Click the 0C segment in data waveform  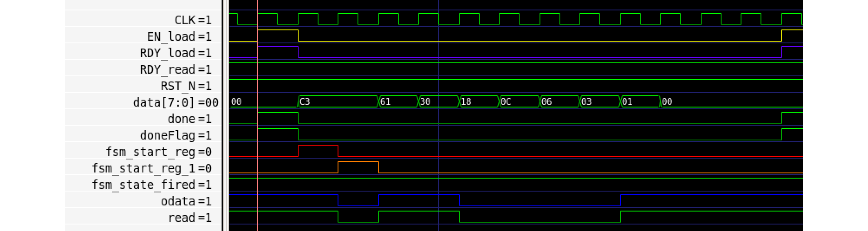point(519,101)
